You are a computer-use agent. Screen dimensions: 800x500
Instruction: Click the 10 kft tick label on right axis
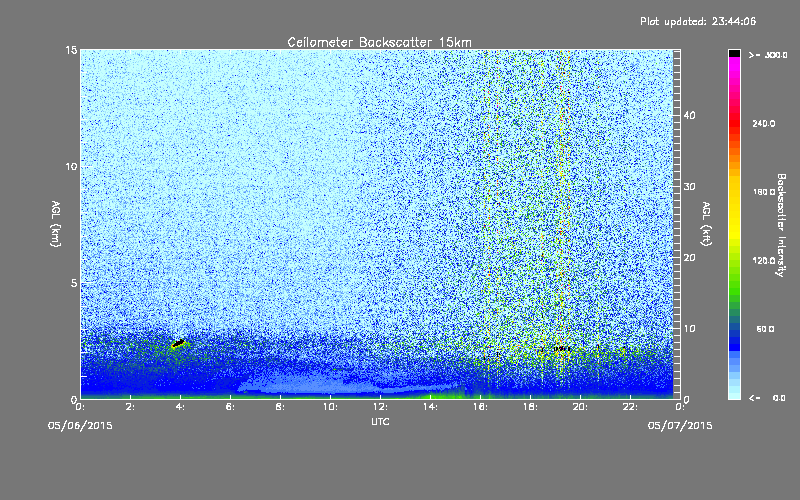pyautogui.click(x=690, y=329)
